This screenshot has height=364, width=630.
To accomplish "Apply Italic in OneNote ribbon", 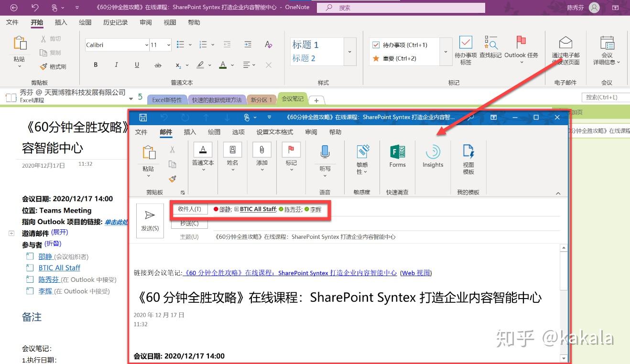I will pos(116,65).
